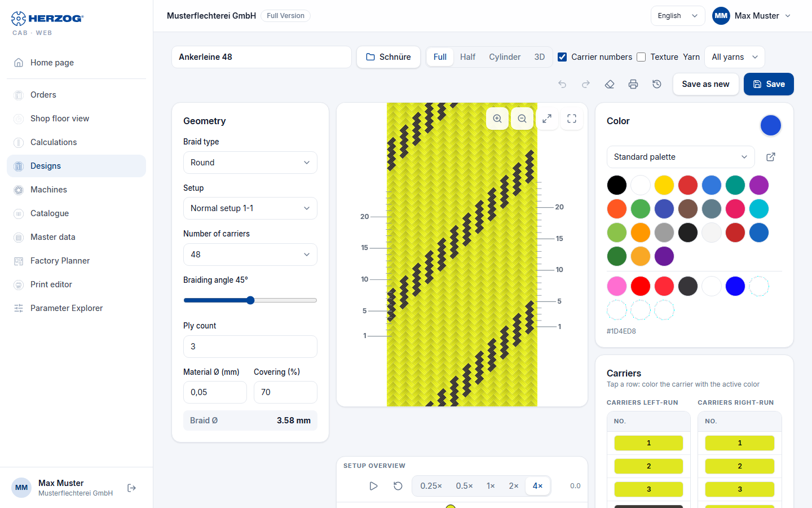This screenshot has width=812, height=508.
Task: Open the Schnüre folder button
Action: click(x=389, y=57)
